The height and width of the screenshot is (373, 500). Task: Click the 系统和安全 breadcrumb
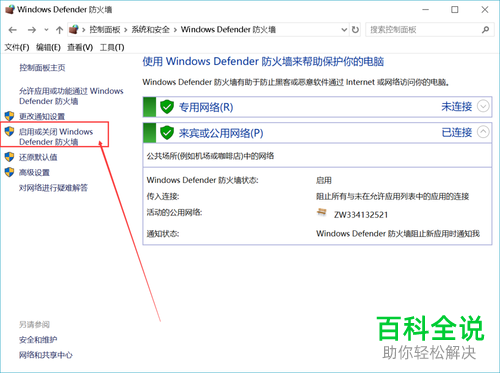pos(151,30)
